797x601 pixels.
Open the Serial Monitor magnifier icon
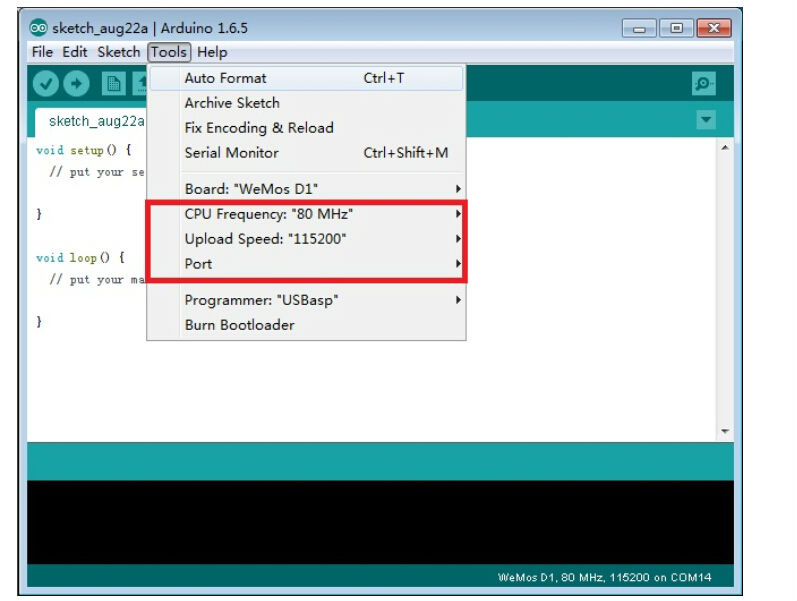click(704, 85)
